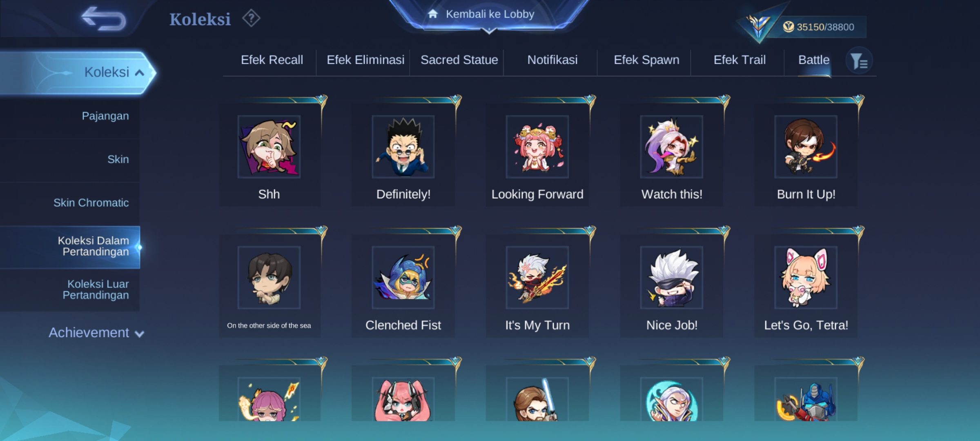Select the Watch this! emote
The width and height of the screenshot is (980, 441).
click(x=672, y=154)
